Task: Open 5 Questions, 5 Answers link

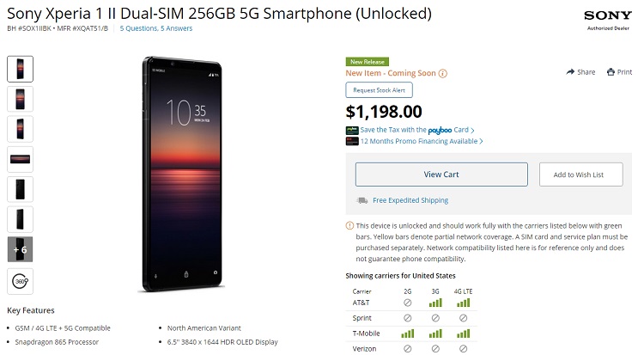Action: pyautogui.click(x=156, y=28)
